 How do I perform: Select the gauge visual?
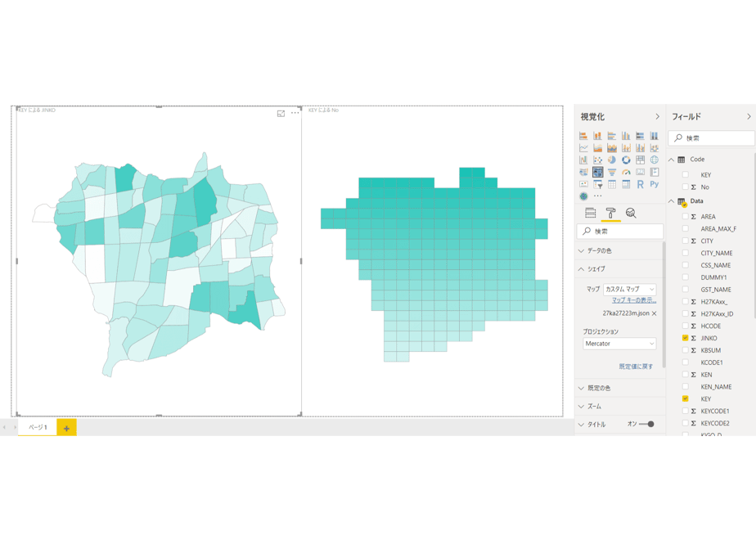[x=626, y=172]
